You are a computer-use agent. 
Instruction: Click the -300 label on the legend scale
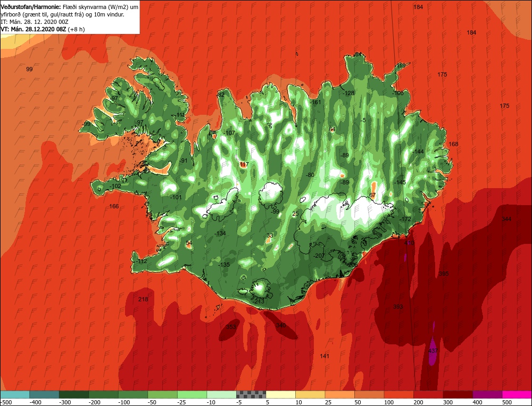(65, 402)
